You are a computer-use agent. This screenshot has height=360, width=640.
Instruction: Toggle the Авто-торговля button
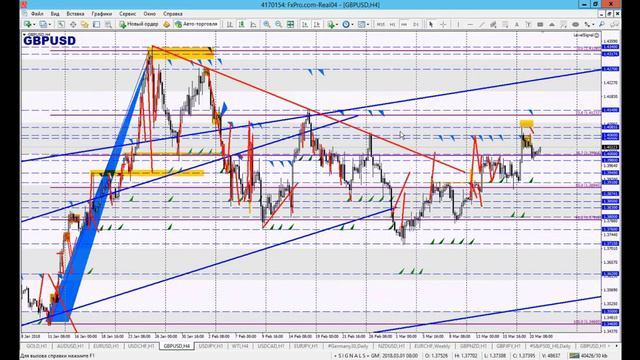pyautogui.click(x=196, y=24)
